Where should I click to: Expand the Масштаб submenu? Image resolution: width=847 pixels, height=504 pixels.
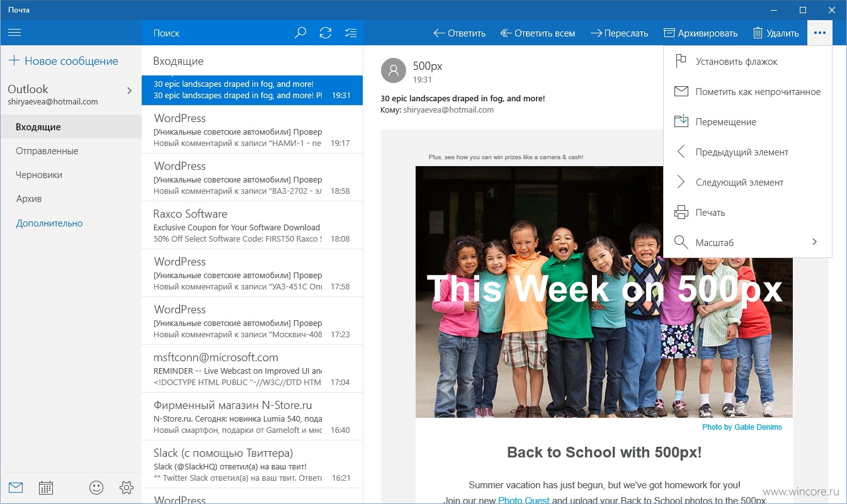pyautogui.click(x=748, y=243)
